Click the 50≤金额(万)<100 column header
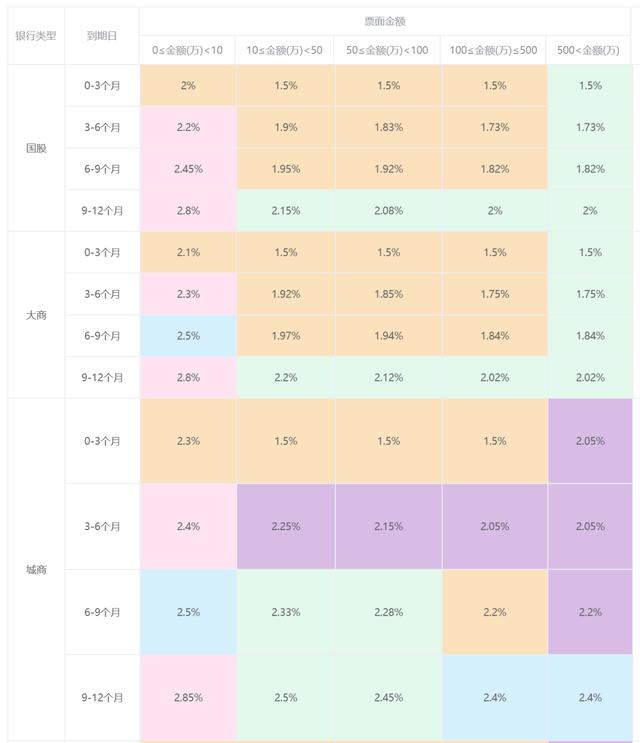640x743 pixels. point(387,50)
